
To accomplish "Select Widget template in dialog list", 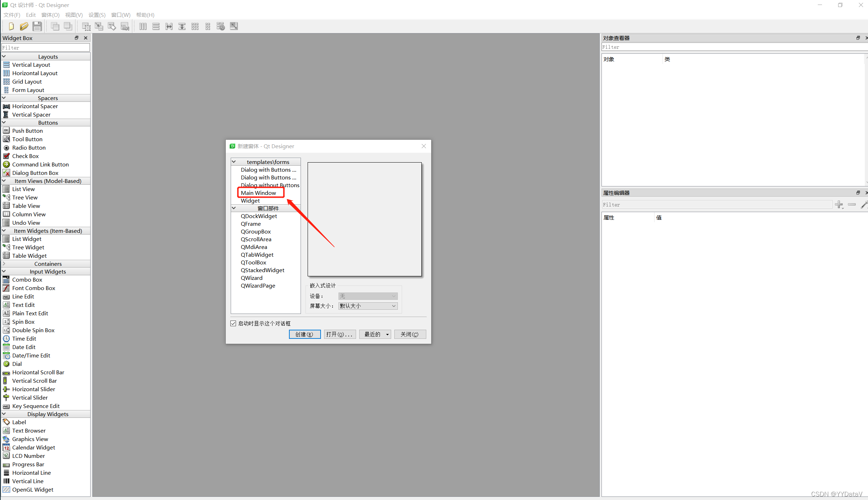I will pyautogui.click(x=250, y=200).
